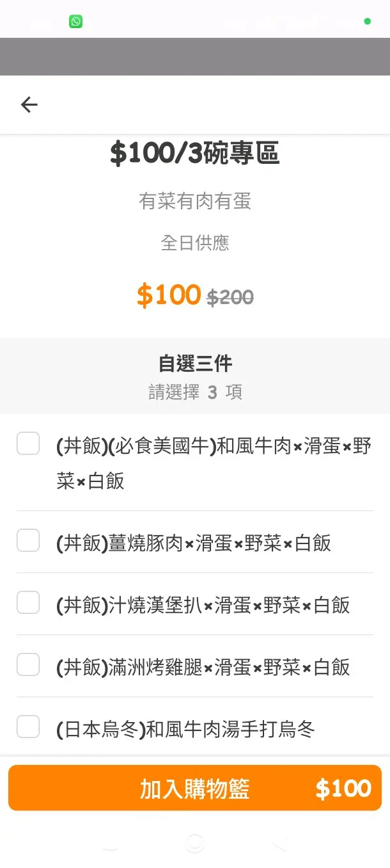The width and height of the screenshot is (390, 868).
Task: Tap the 全日供應 availability text
Action: click(x=195, y=243)
